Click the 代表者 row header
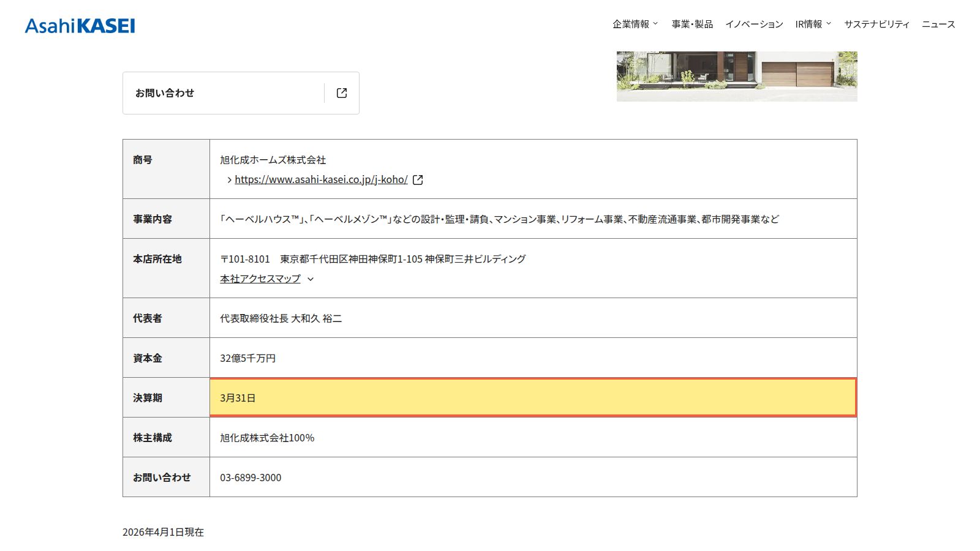The image size is (980, 551). pos(166,318)
